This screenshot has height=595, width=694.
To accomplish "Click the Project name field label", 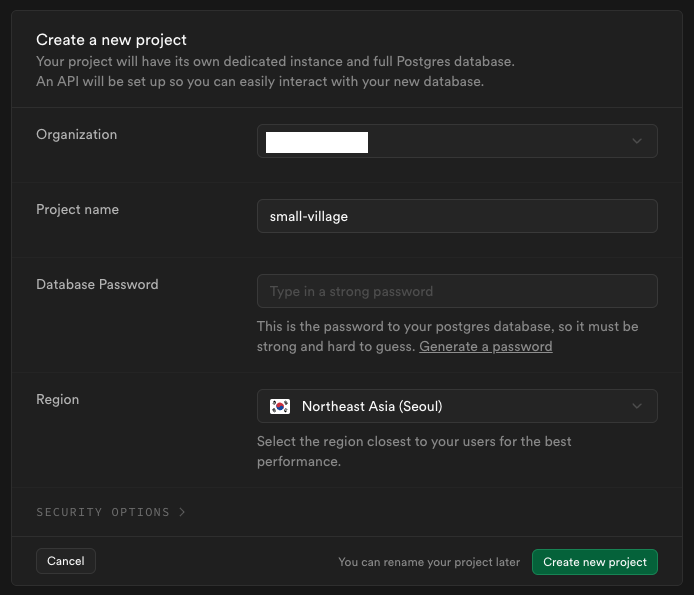I will [77, 209].
